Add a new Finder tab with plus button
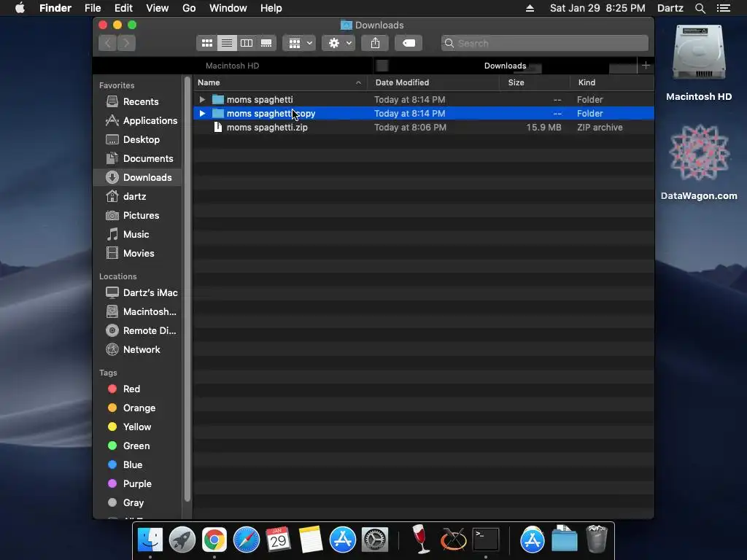This screenshot has width=747, height=560. coord(646,65)
